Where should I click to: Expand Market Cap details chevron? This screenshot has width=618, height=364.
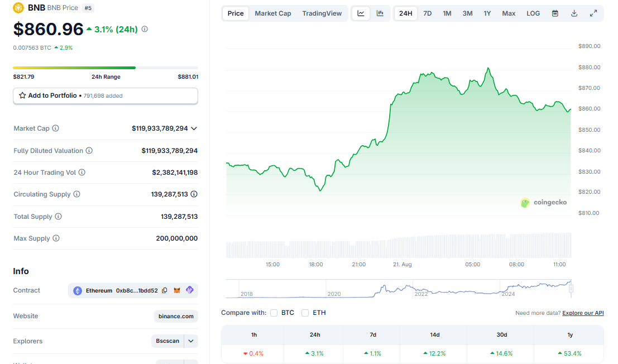(x=194, y=128)
